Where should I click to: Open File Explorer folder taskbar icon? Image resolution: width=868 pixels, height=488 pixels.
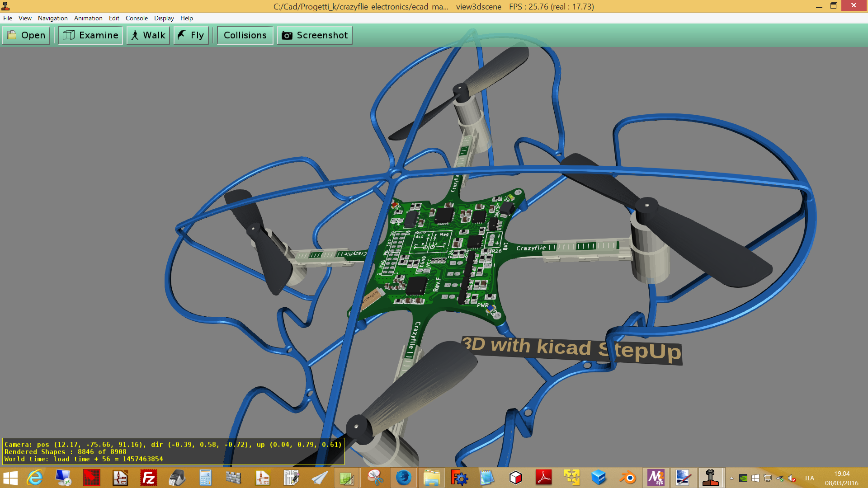431,478
